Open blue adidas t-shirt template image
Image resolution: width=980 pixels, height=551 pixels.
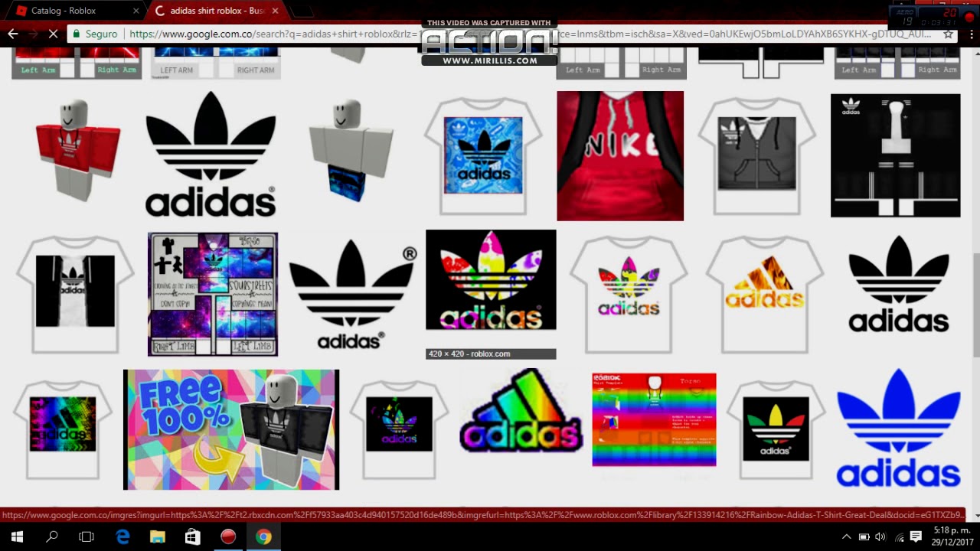[x=483, y=156]
